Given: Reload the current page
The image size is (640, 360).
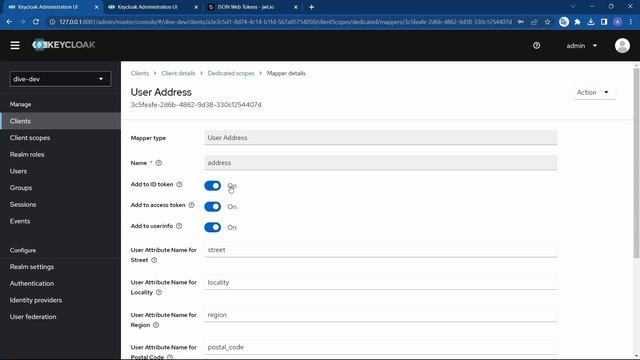Looking at the screenshot, I should pyautogui.click(x=36, y=22).
